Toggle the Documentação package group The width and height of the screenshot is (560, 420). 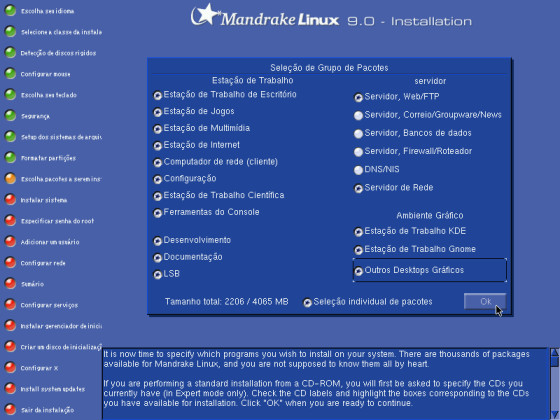click(x=158, y=258)
